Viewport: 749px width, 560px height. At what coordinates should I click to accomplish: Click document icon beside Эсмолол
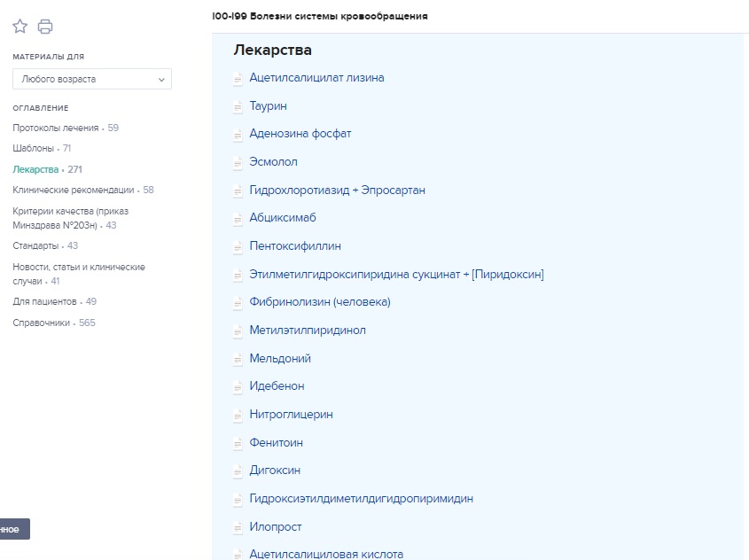click(x=238, y=162)
